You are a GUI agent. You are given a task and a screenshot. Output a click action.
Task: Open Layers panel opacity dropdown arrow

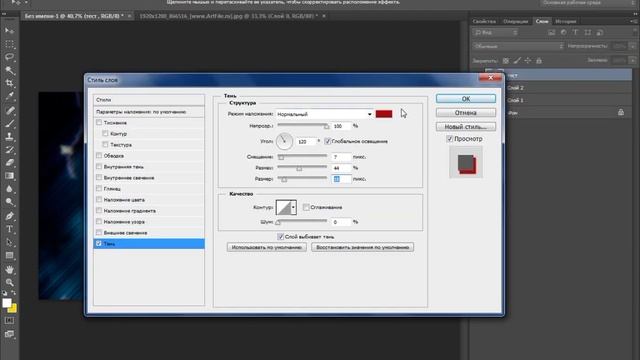point(633,46)
